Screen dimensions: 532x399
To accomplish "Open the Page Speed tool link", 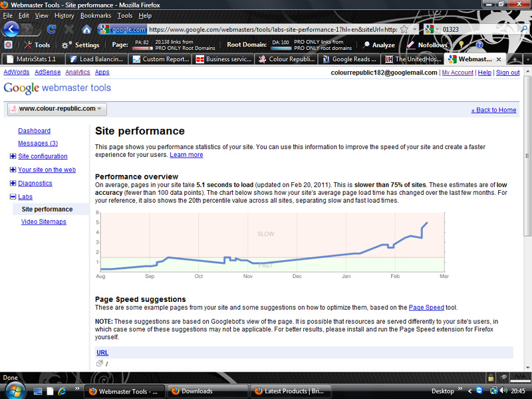I will (x=426, y=307).
